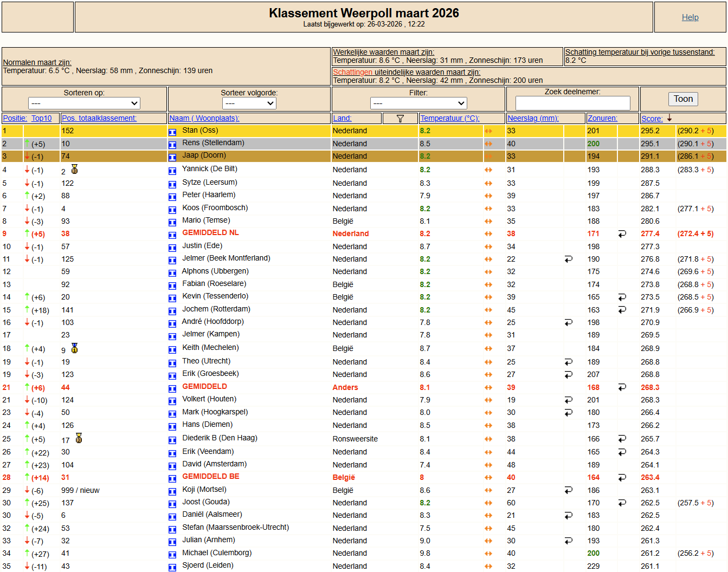Expand the 'Sorteer volgorde' dropdown
This screenshot has width=728, height=572.
tap(249, 103)
